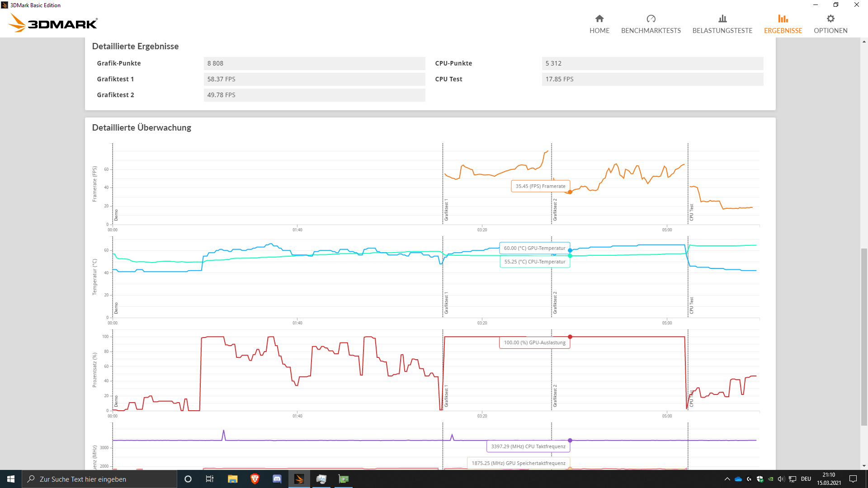Screen dimensions: 868x488
Task: Launch Discord from the taskbar
Action: (x=277, y=479)
